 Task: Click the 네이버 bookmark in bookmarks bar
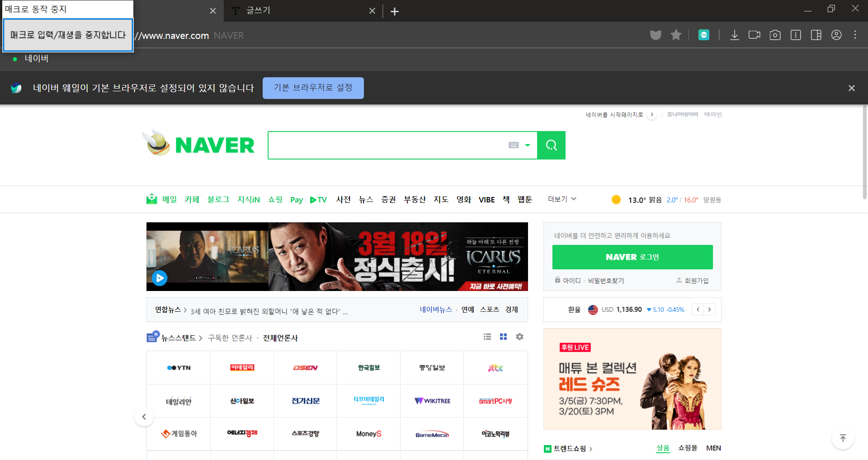tap(31, 58)
